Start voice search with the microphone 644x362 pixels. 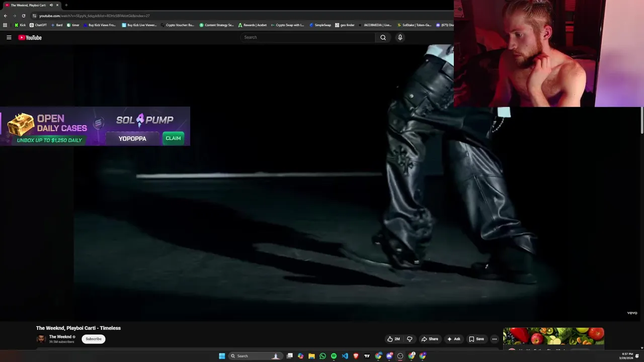tap(400, 37)
